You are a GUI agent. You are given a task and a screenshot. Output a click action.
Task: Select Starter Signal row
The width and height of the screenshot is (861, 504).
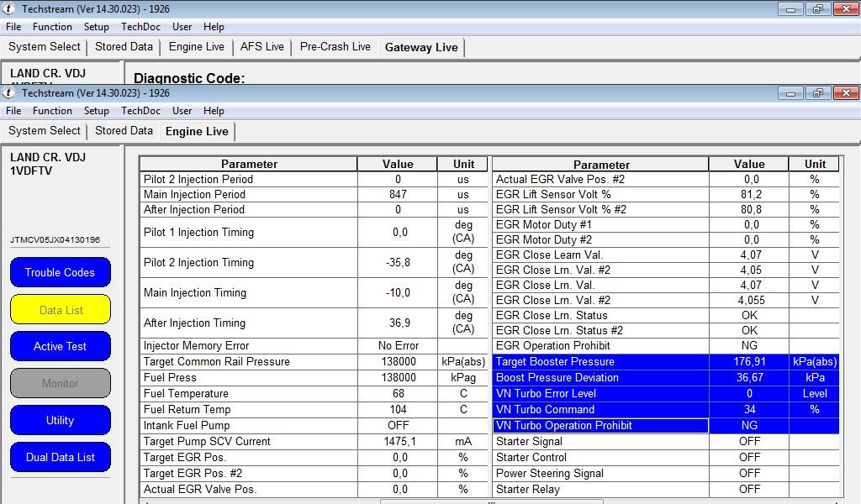(666, 441)
